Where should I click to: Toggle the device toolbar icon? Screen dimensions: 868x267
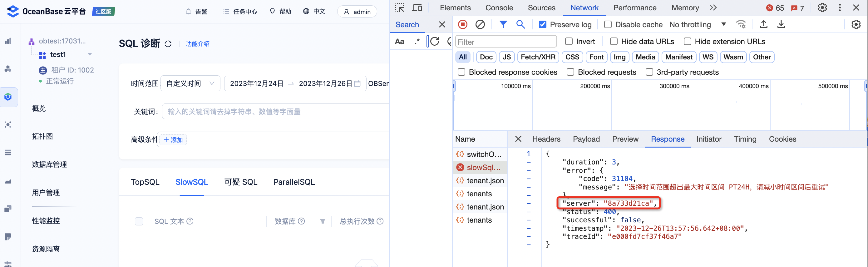click(417, 8)
